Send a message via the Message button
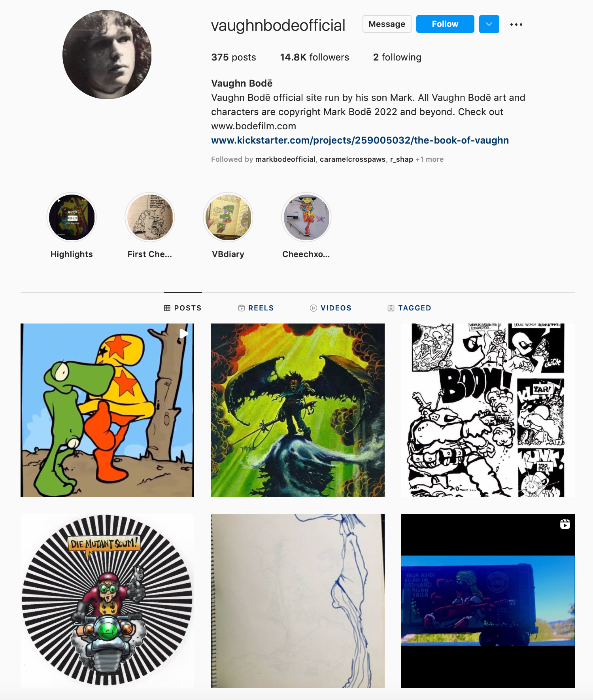 pyautogui.click(x=387, y=24)
